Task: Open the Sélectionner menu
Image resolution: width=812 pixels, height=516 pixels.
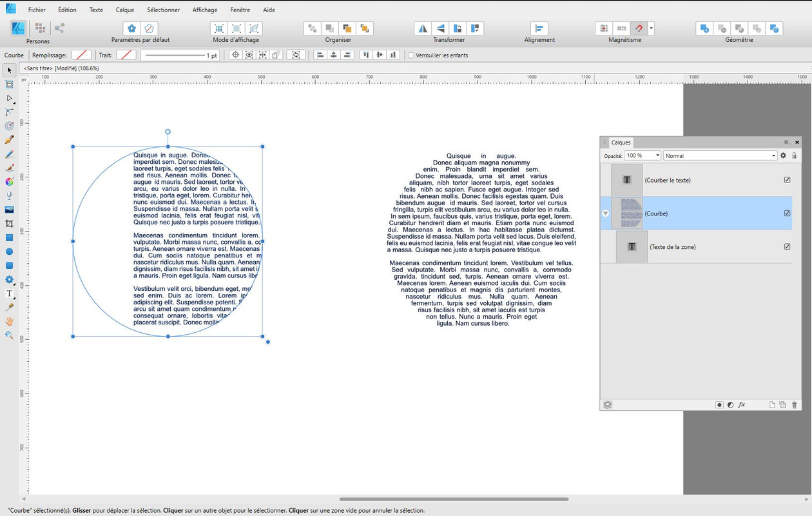Action: pos(164,10)
